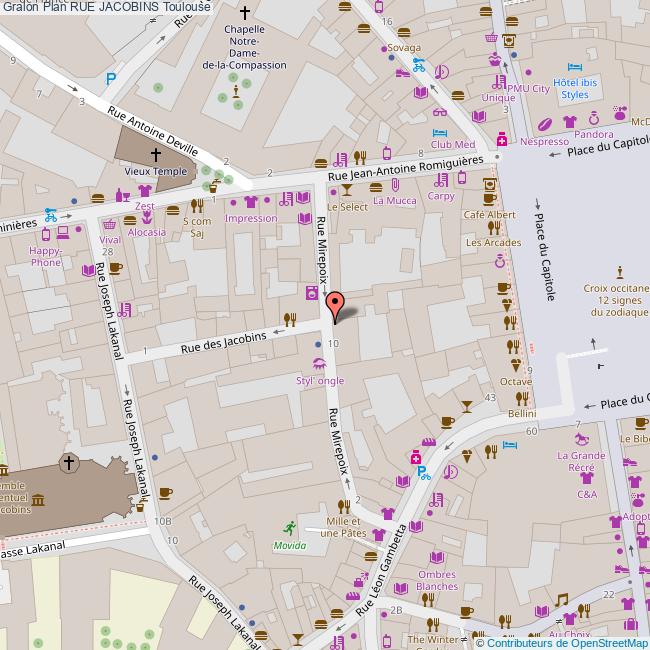This screenshot has height=650, width=650.
Task: Click the blue bicycle rental icon near Sovaga
Action: click(418, 68)
